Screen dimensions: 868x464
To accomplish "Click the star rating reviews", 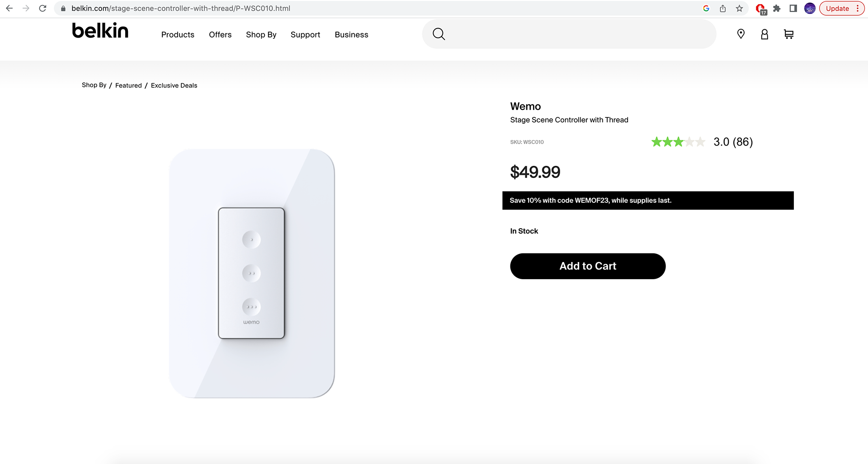I will click(x=701, y=142).
